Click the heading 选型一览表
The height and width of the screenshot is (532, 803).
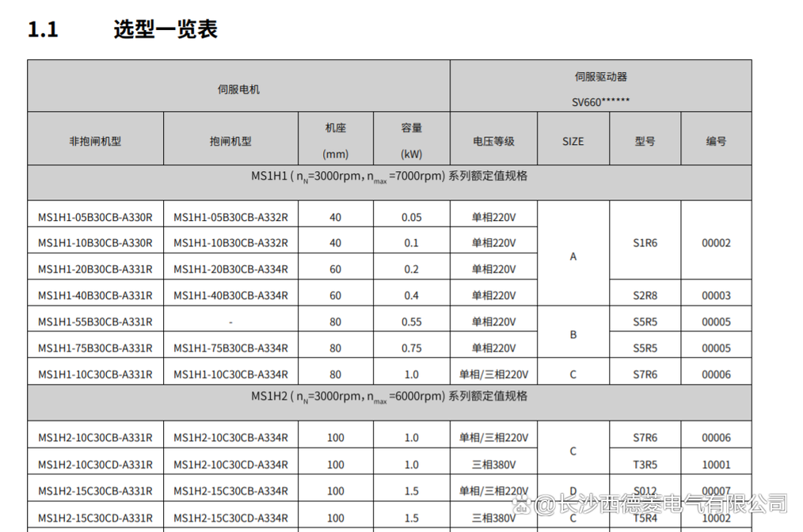[166, 29]
